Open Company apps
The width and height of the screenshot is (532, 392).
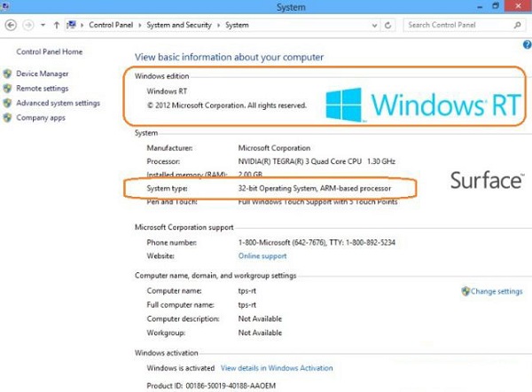coord(41,118)
